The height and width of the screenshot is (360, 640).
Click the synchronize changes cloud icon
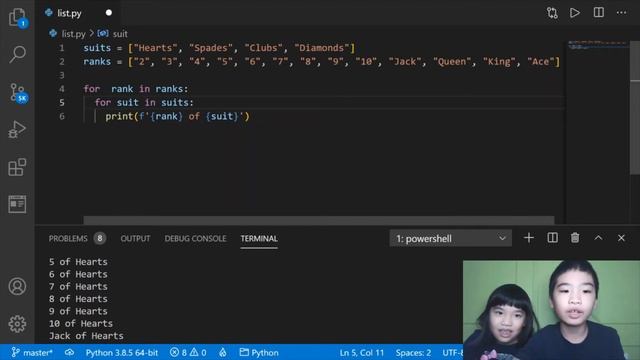click(x=69, y=352)
